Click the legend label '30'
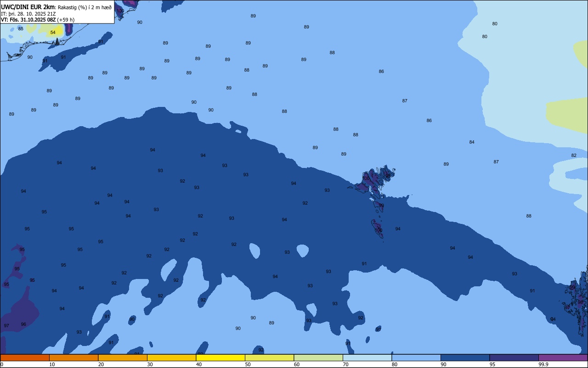Image resolution: width=588 pixels, height=368 pixels. [x=150, y=364]
